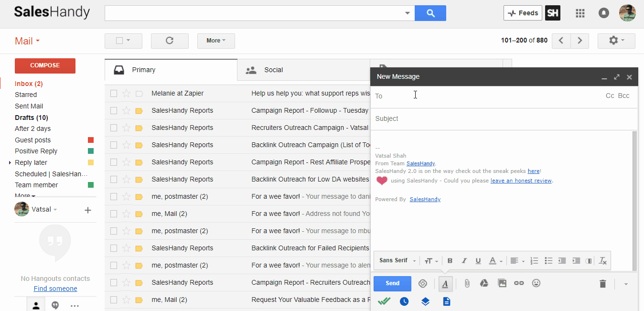
Task: Open the settings gear dropdown
Action: click(x=616, y=41)
